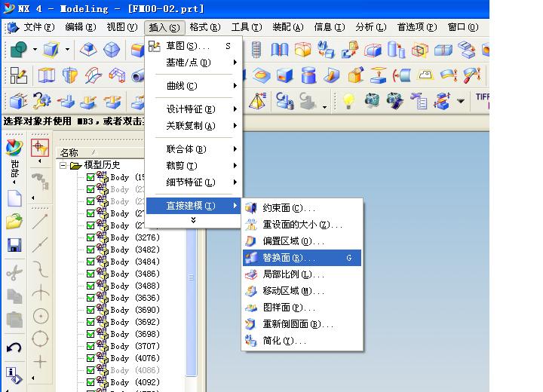Click the sketch icon in second toolbar row

(x=18, y=75)
